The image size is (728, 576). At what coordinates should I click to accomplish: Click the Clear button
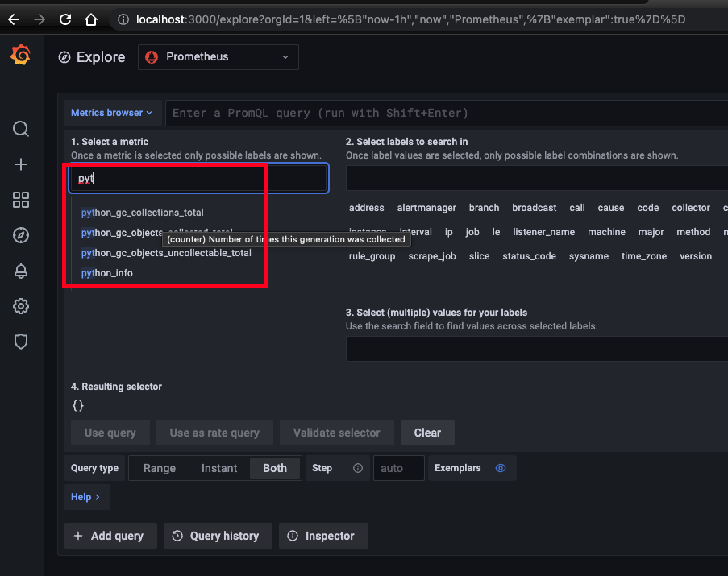[427, 432]
